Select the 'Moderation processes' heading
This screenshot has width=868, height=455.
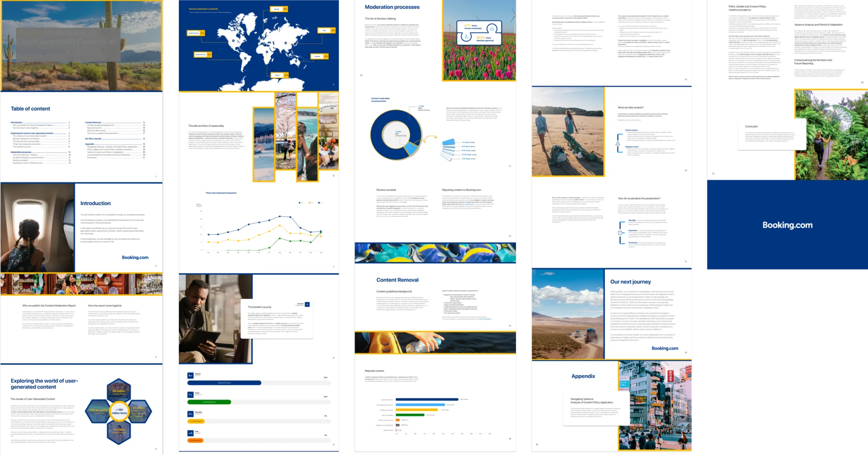click(392, 7)
